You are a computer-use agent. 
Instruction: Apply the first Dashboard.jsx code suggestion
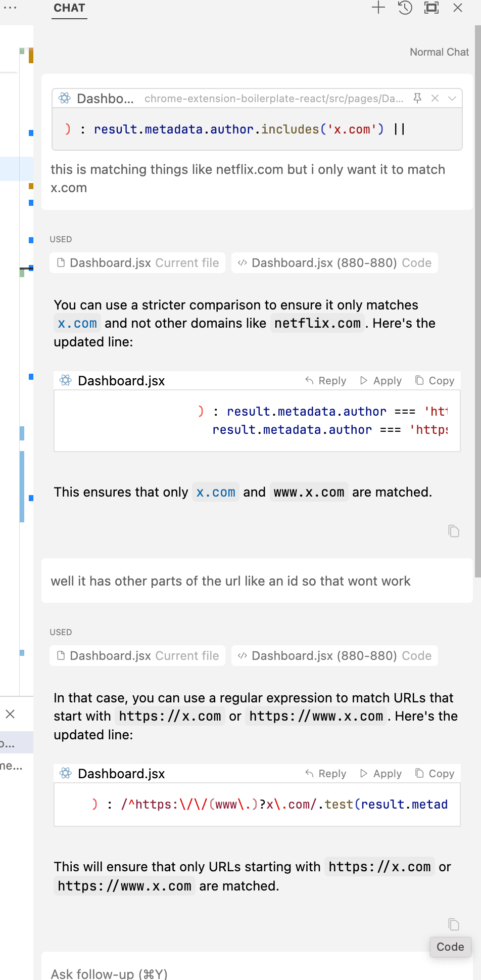[x=381, y=381]
